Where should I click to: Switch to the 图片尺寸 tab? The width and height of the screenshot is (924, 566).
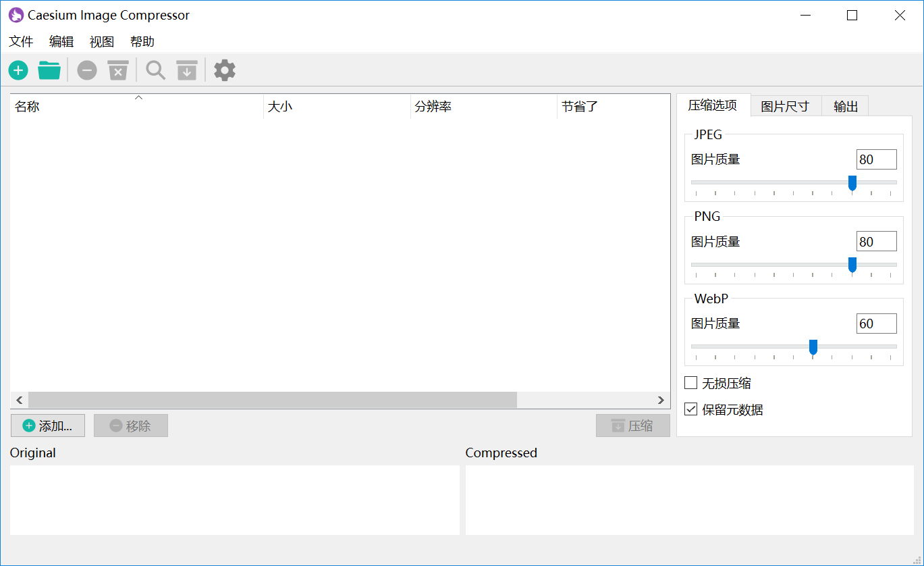[x=785, y=106]
